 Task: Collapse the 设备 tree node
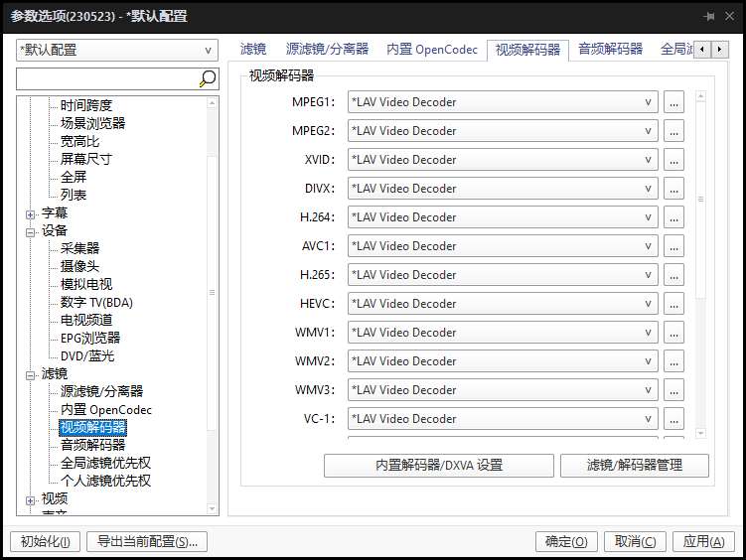pyautogui.click(x=31, y=231)
